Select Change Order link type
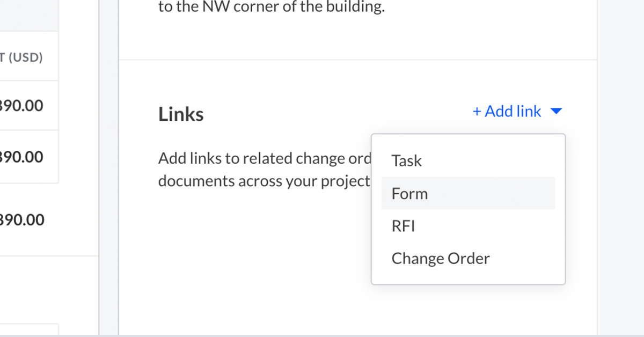Image resolution: width=644 pixels, height=337 pixels. 441,259
